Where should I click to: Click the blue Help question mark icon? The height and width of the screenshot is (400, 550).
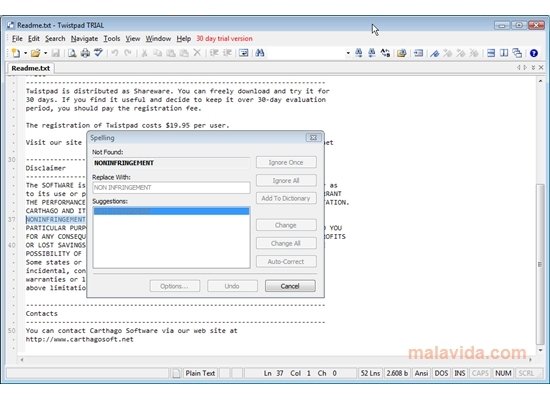(x=534, y=53)
